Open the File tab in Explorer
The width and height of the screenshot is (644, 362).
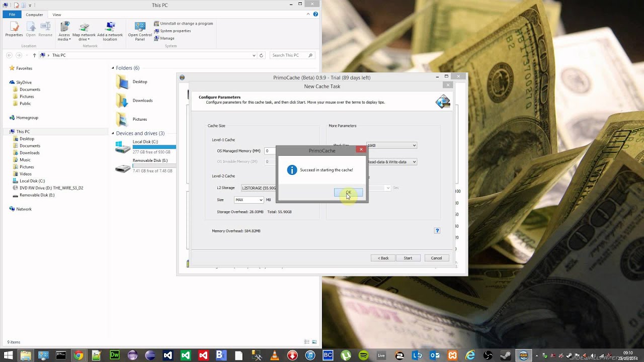(x=12, y=15)
